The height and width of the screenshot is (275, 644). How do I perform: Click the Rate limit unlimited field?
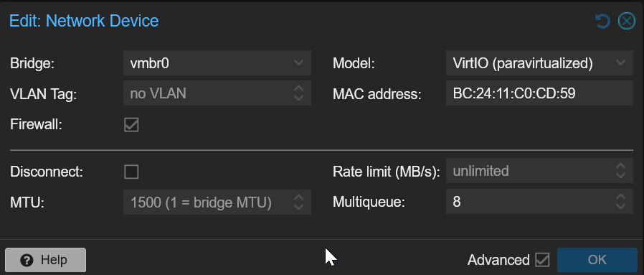point(530,171)
